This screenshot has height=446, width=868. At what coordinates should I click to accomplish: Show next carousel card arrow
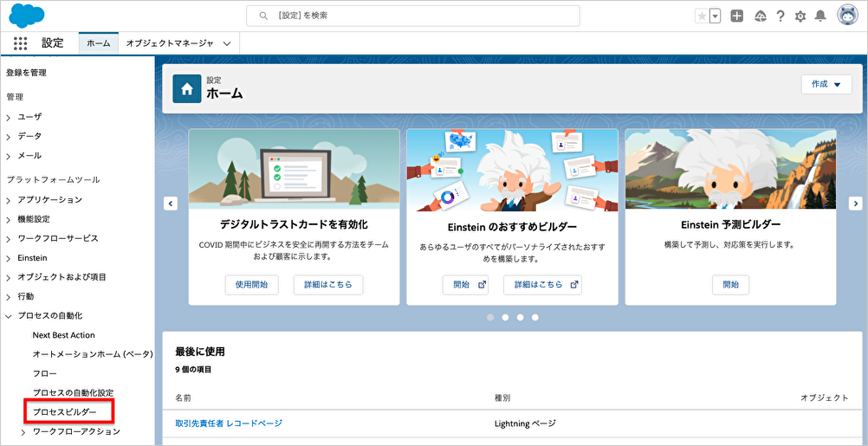(x=855, y=203)
